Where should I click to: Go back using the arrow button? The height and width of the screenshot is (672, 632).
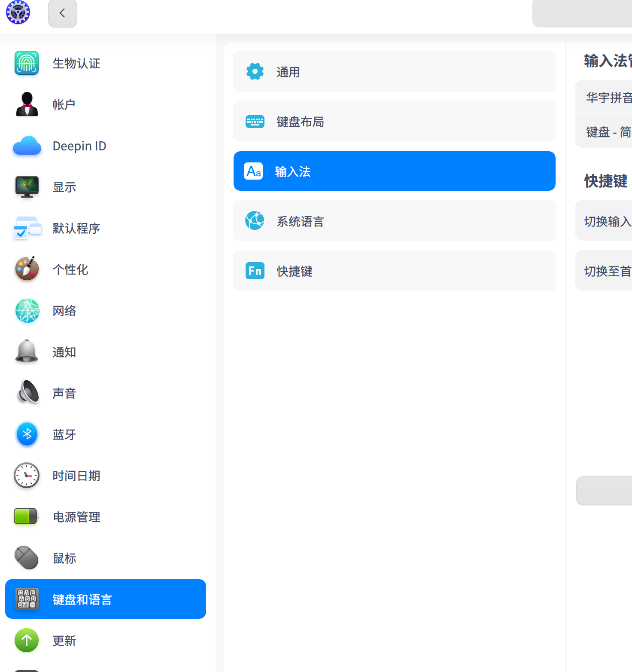coord(63,13)
